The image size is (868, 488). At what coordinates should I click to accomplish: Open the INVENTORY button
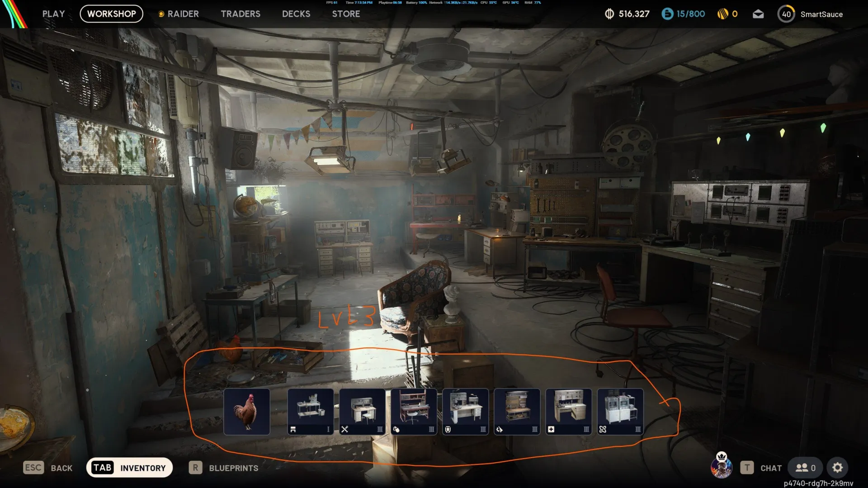coord(129,468)
